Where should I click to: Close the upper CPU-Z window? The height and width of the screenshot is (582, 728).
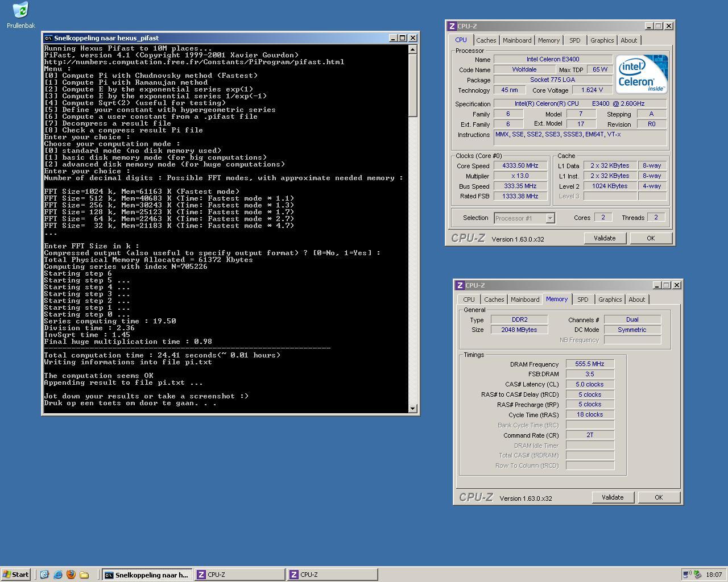669,26
